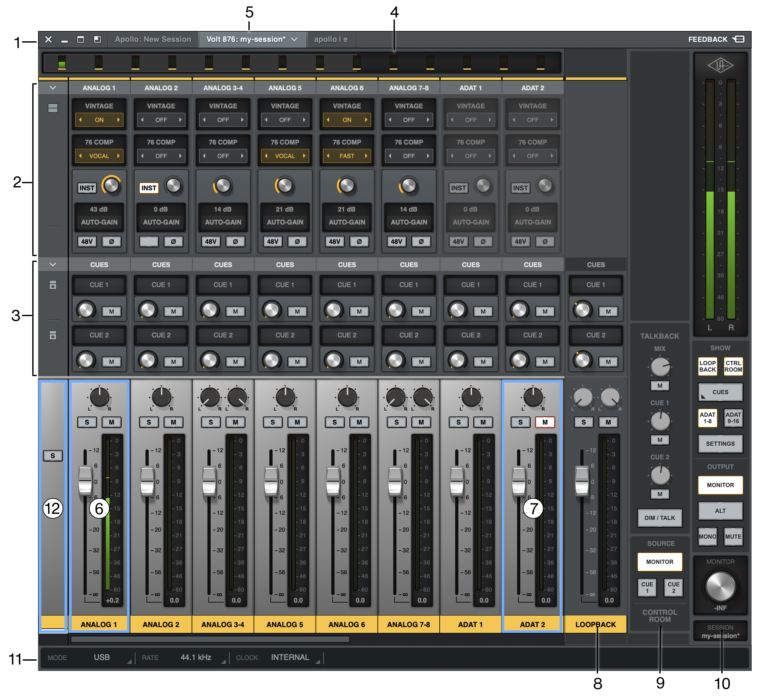Viewport: 760px width, 700px height.
Task: Toggle the output MUTE button
Action: pos(733,536)
